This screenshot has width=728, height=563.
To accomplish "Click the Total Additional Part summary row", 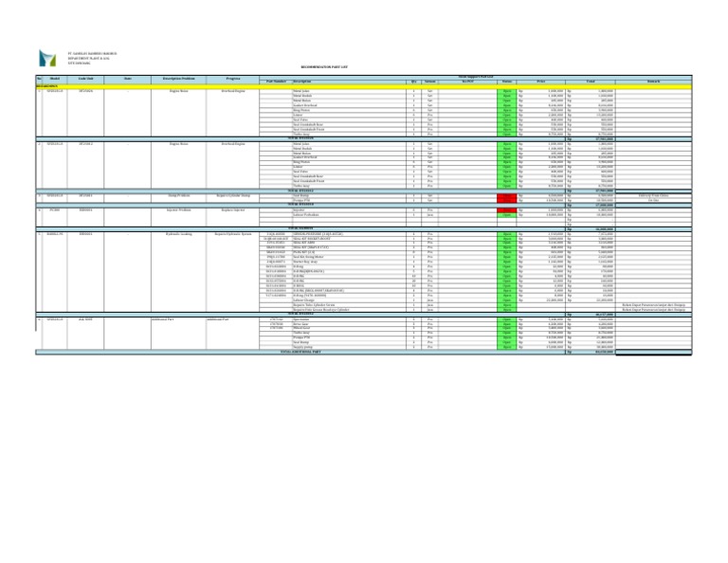I will tap(364, 352).
